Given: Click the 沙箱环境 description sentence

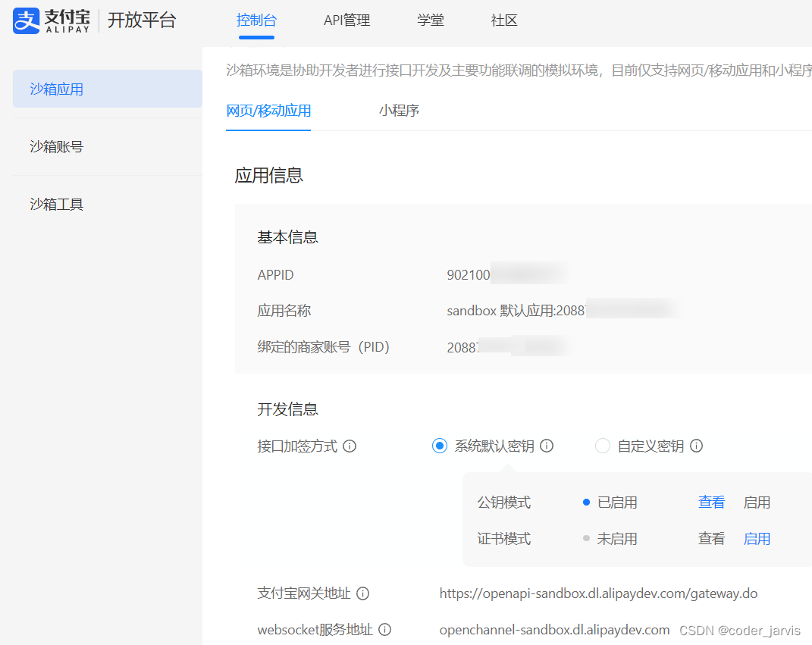Looking at the screenshot, I should point(519,70).
